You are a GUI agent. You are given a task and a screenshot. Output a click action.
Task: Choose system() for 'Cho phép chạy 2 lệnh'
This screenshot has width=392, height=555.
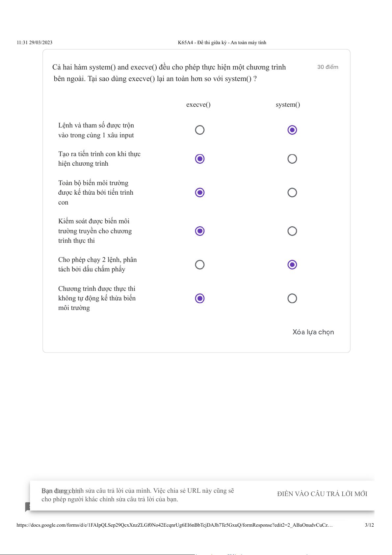pos(292,264)
